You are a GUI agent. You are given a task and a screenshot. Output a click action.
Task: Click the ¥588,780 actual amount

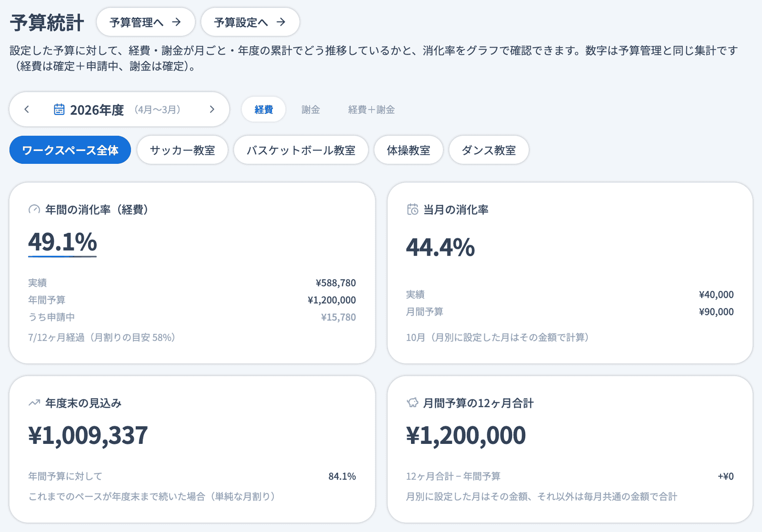(x=336, y=283)
